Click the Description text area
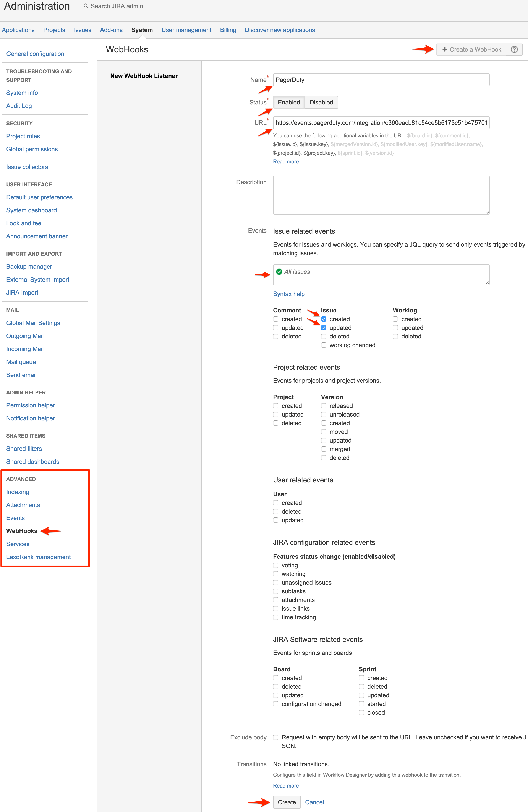This screenshot has height=812, width=528. [x=381, y=195]
